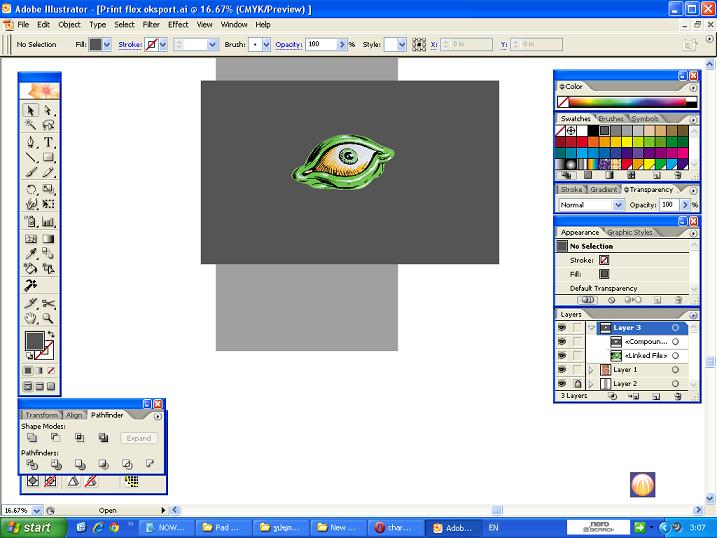Select the Pen tool
The image size is (717, 538).
(31, 142)
